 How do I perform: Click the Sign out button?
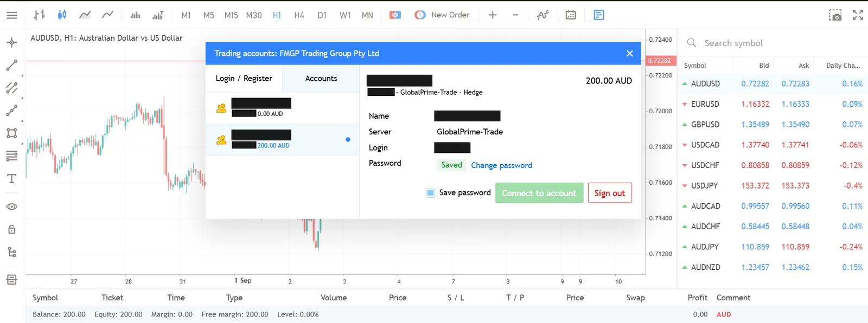(x=610, y=193)
